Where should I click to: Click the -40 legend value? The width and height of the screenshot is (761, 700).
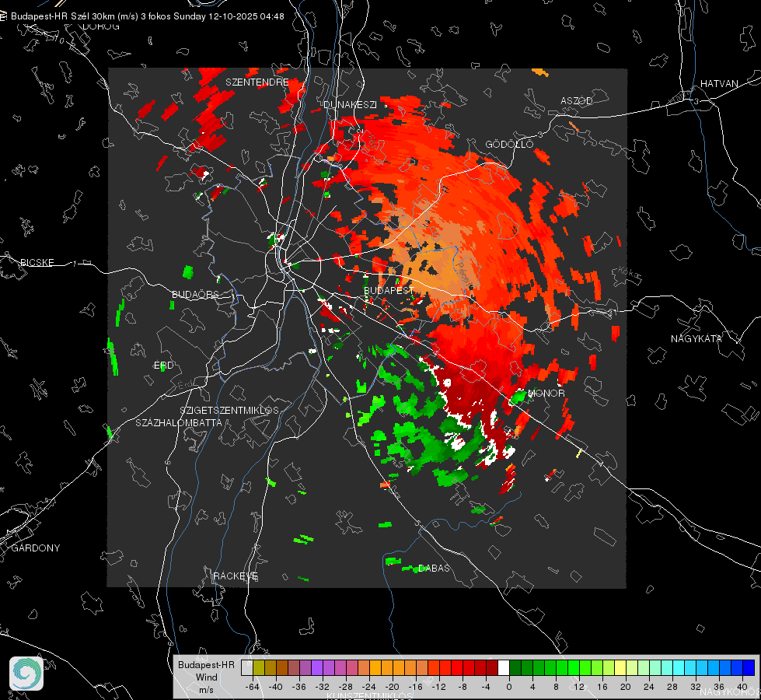coord(276,687)
